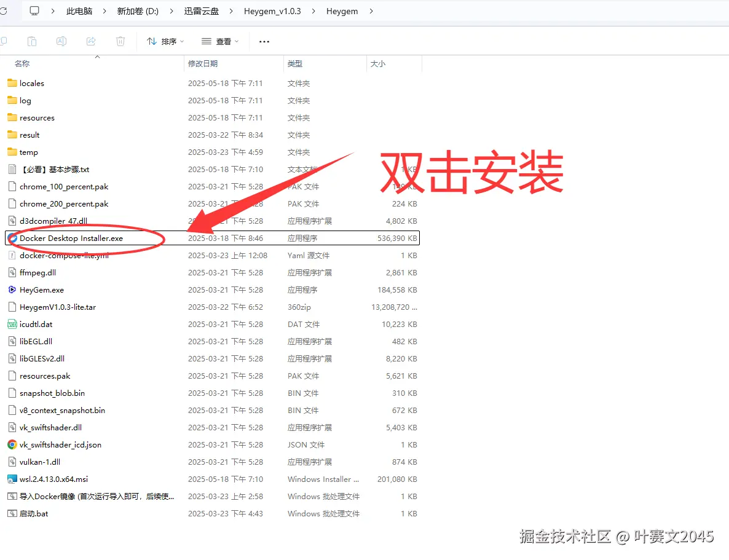The height and width of the screenshot is (560, 729).
Task: Go to 新加卷 (D:) in the breadcrumb
Action: tap(138, 11)
